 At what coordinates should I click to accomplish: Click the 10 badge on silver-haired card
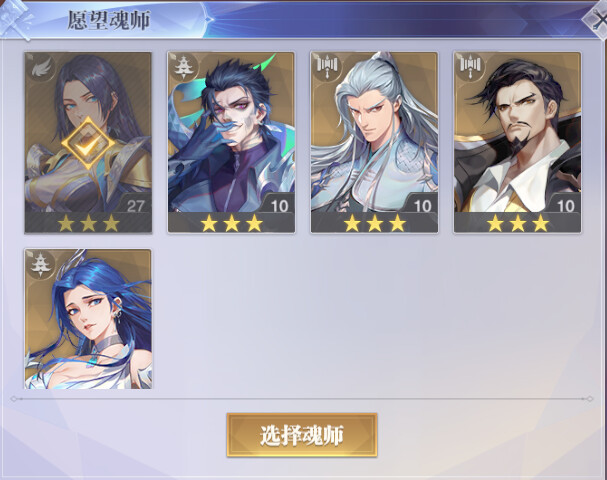[423, 206]
